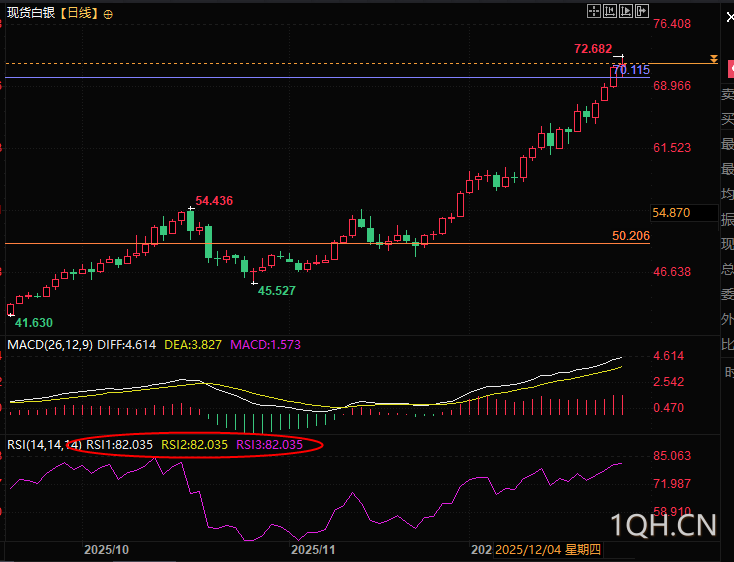This screenshot has height=562, width=734.
Task: Click the 71.987 RSI axis label
Action: [672, 483]
